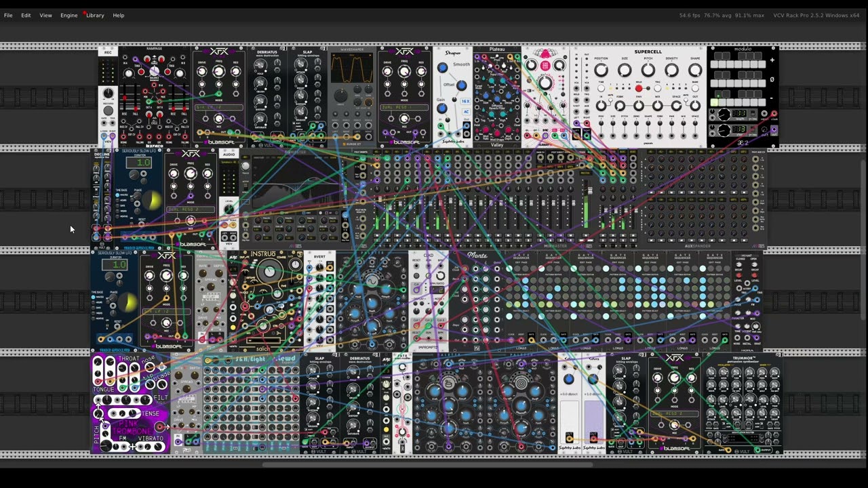This screenshot has width=868, height=488.
Task: Click the POSITION knob on Supercell
Action: [x=601, y=70]
